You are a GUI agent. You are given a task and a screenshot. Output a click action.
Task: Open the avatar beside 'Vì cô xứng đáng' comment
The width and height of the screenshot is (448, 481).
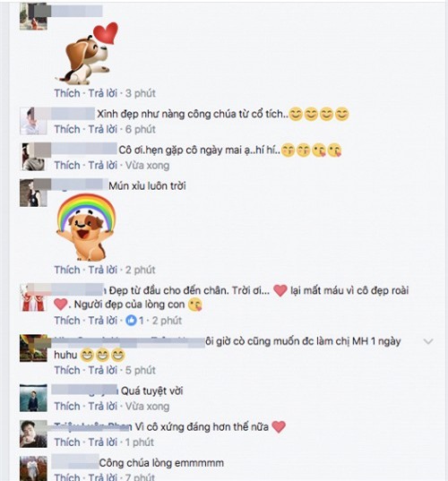click(33, 434)
